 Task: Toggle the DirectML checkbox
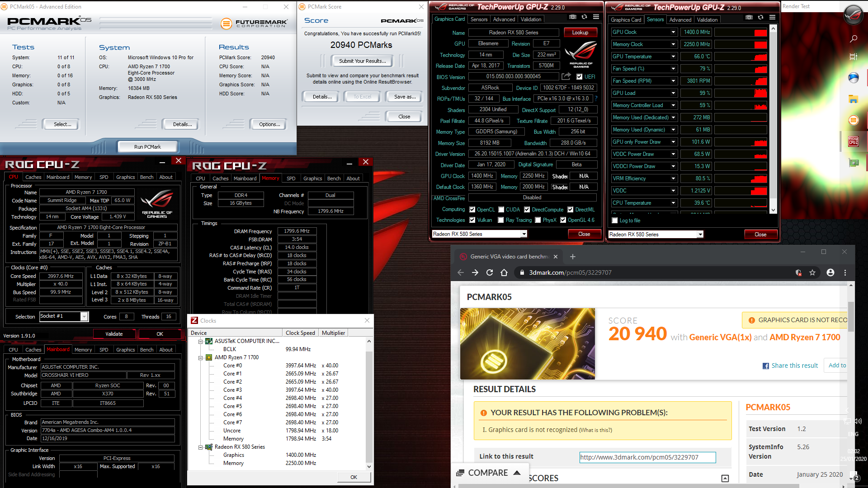571,210
